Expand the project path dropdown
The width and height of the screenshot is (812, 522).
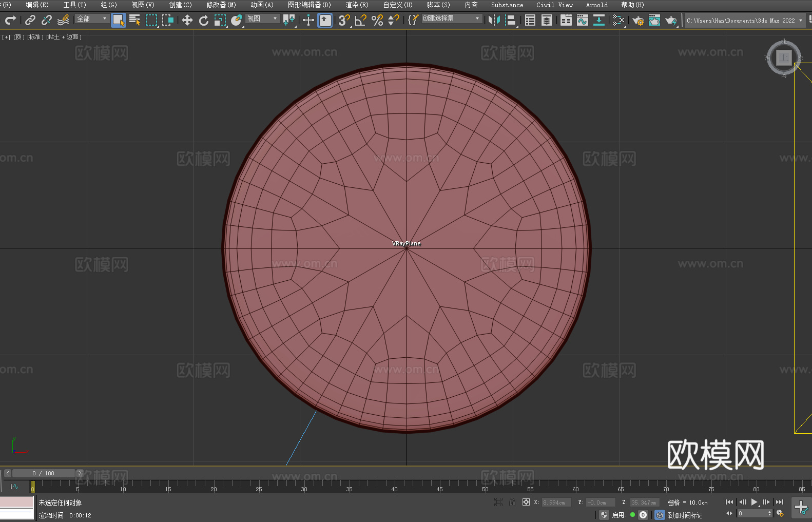800,21
